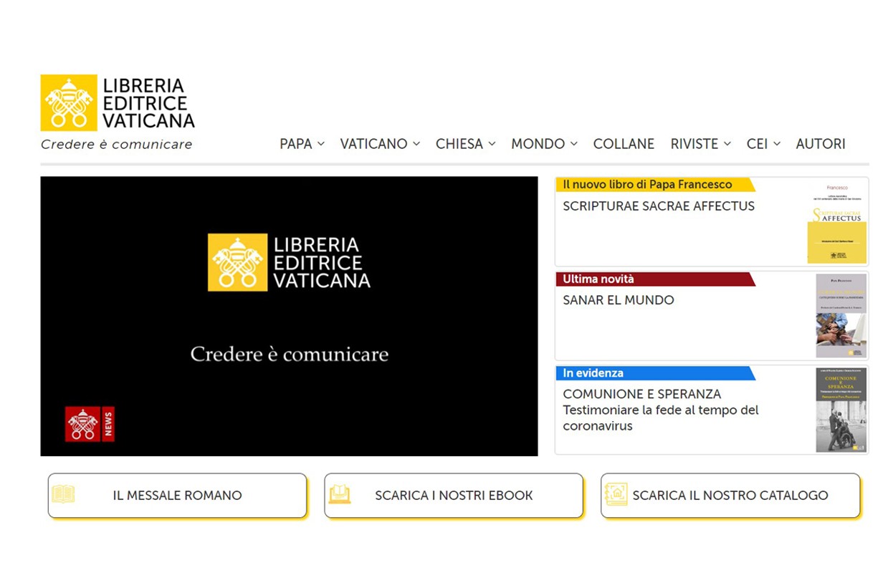Open the MONDO dropdown menu
This screenshot has width=883, height=588.
(544, 144)
